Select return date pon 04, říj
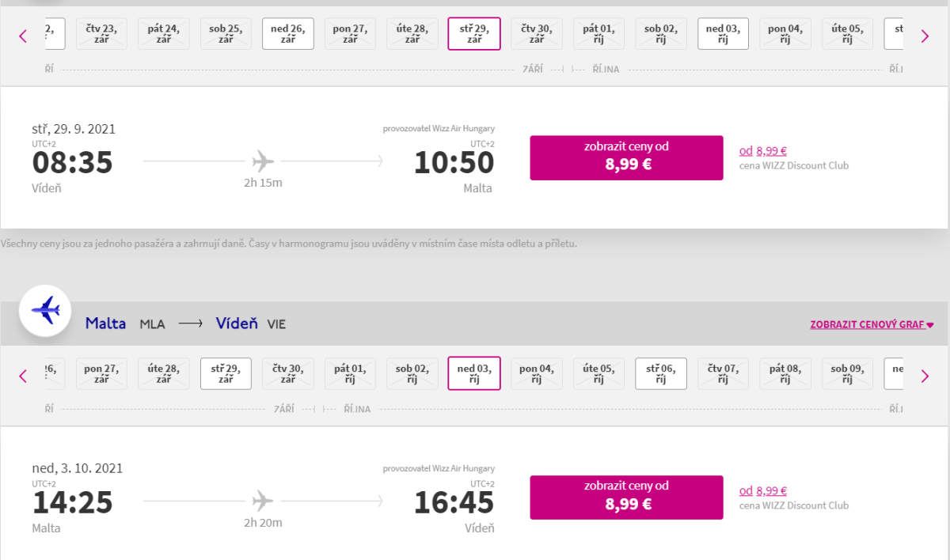 click(536, 373)
